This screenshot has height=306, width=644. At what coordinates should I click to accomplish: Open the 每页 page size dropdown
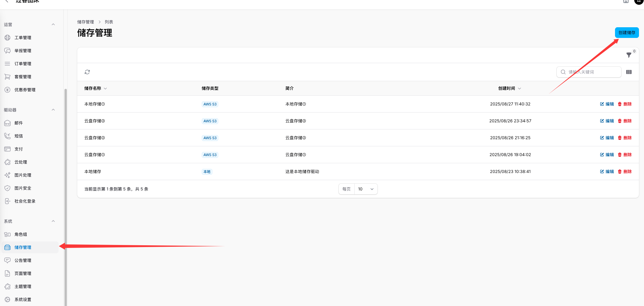(x=366, y=189)
